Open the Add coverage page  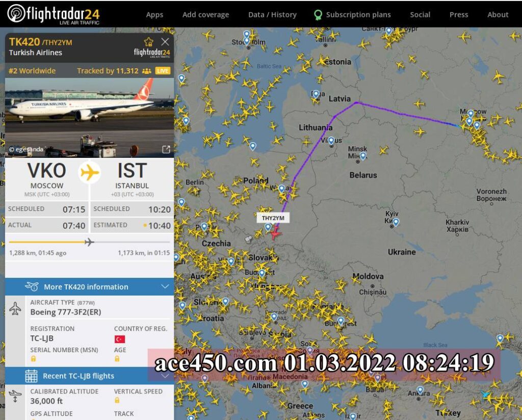(206, 15)
